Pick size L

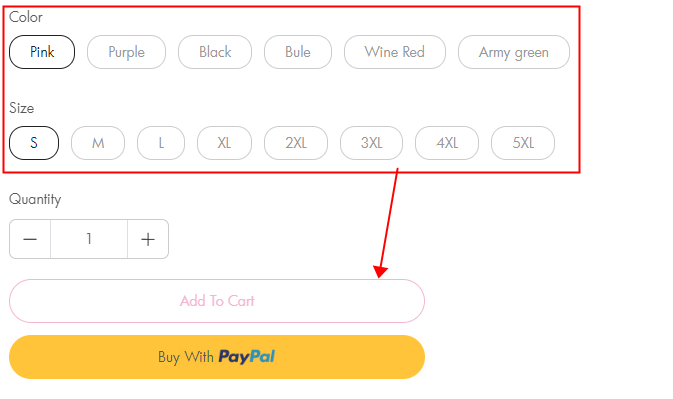pos(161,143)
